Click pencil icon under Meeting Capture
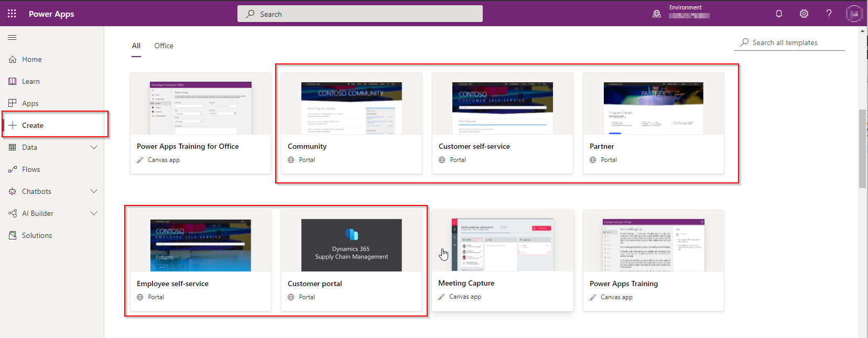Viewport: 868px width, 338px height. coord(441,297)
